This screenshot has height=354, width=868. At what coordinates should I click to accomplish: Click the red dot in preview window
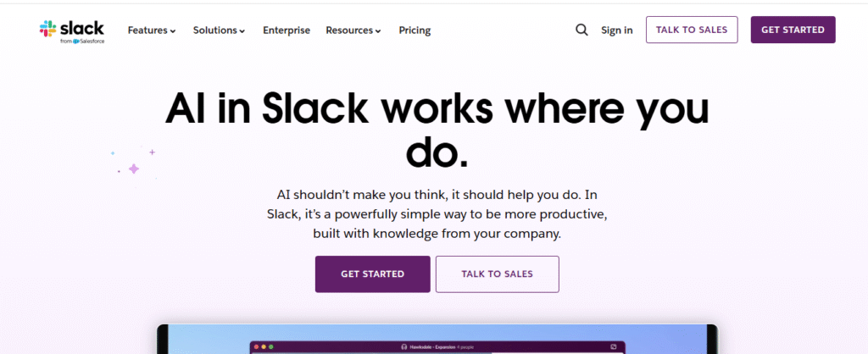pos(256,347)
